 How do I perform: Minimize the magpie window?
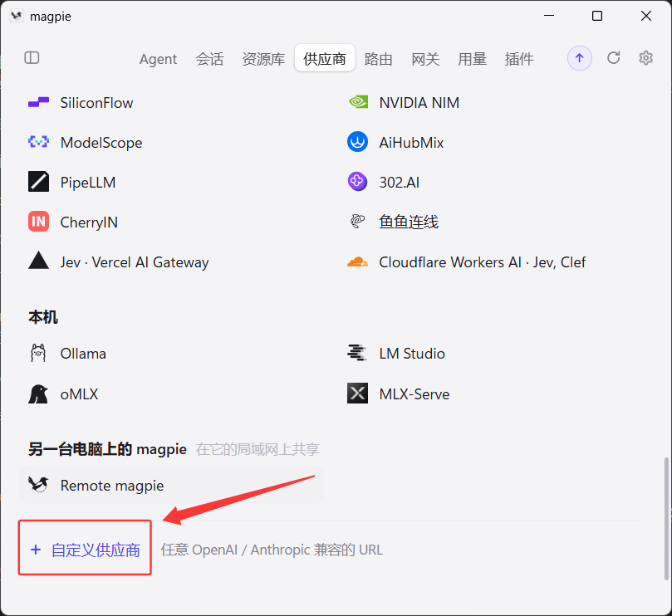pos(549,16)
